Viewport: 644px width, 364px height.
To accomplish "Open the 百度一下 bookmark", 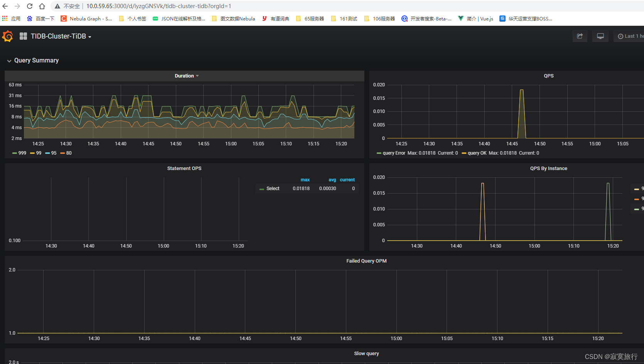I will pyautogui.click(x=40, y=19).
